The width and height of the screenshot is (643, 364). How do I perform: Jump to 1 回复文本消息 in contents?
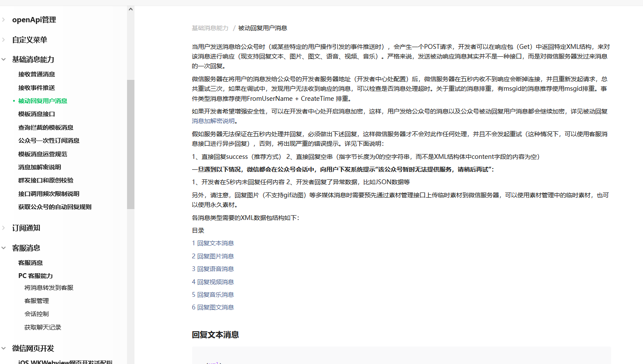click(213, 243)
